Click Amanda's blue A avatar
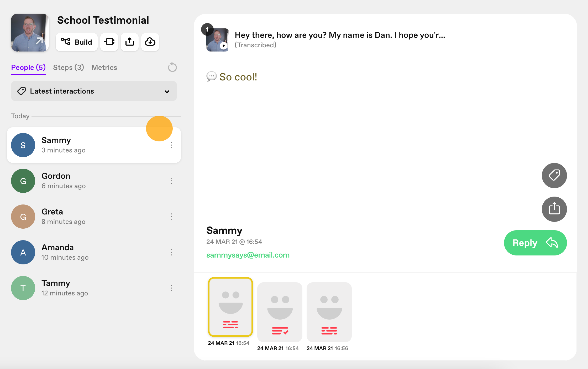Viewport: 588px width, 369px height. [x=23, y=252]
